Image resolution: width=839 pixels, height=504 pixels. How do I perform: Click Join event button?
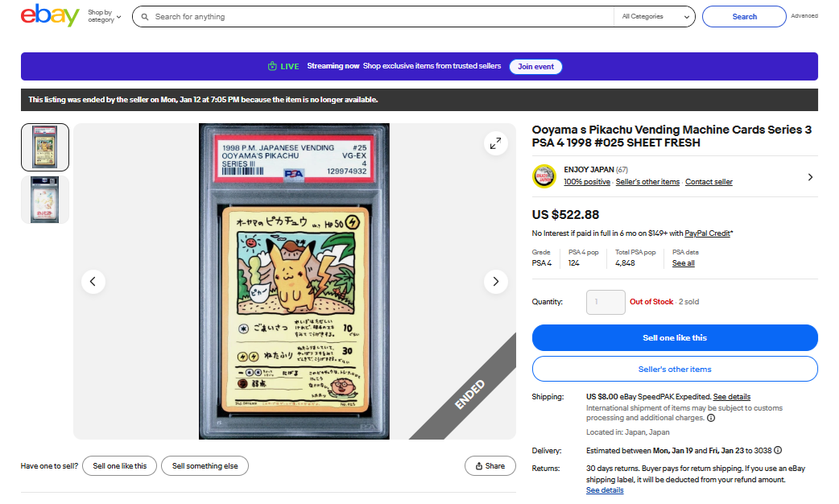click(535, 66)
